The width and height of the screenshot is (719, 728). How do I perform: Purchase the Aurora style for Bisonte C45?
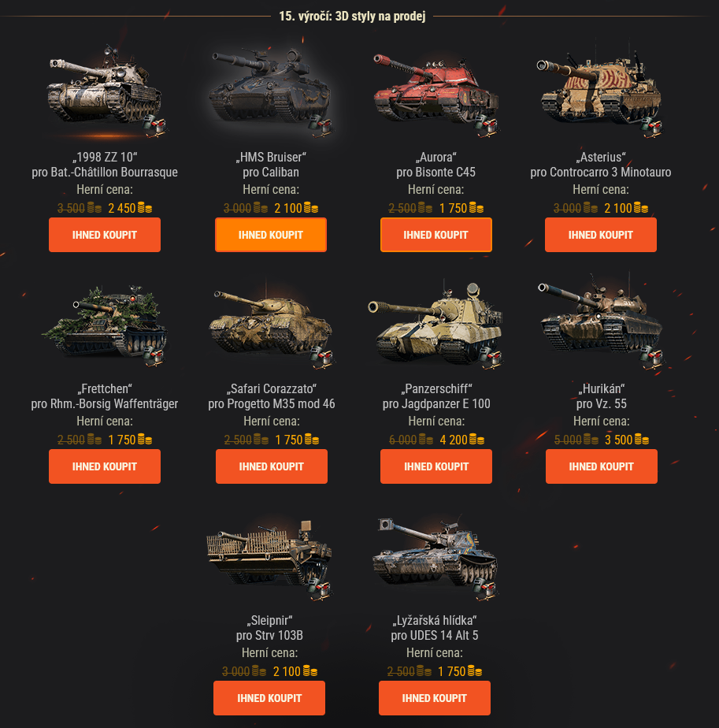pyautogui.click(x=435, y=235)
